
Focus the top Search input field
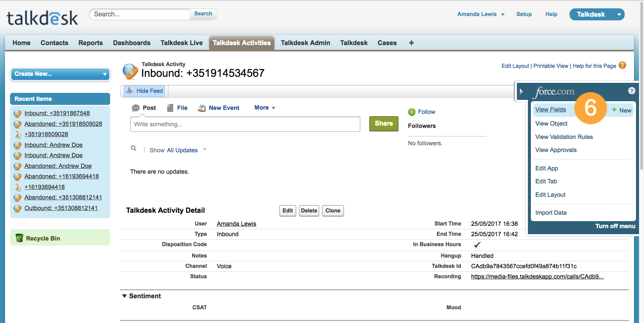pyautogui.click(x=140, y=14)
